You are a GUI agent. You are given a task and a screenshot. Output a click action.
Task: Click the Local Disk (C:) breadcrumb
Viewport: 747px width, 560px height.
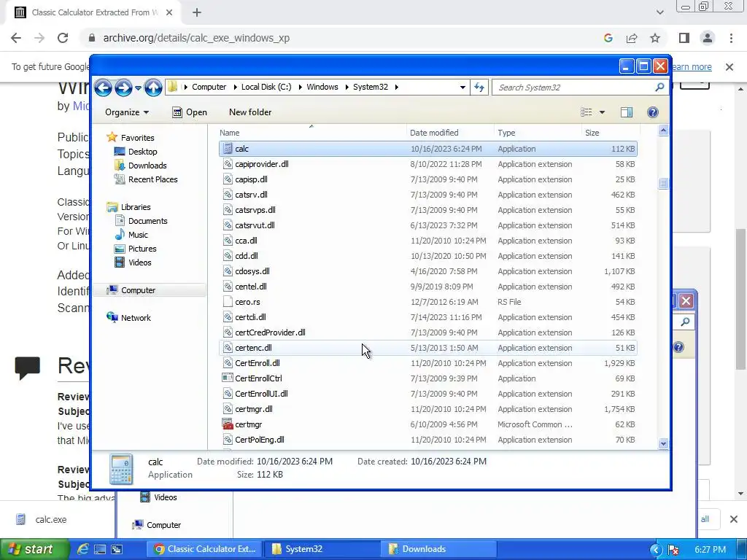[266, 87]
